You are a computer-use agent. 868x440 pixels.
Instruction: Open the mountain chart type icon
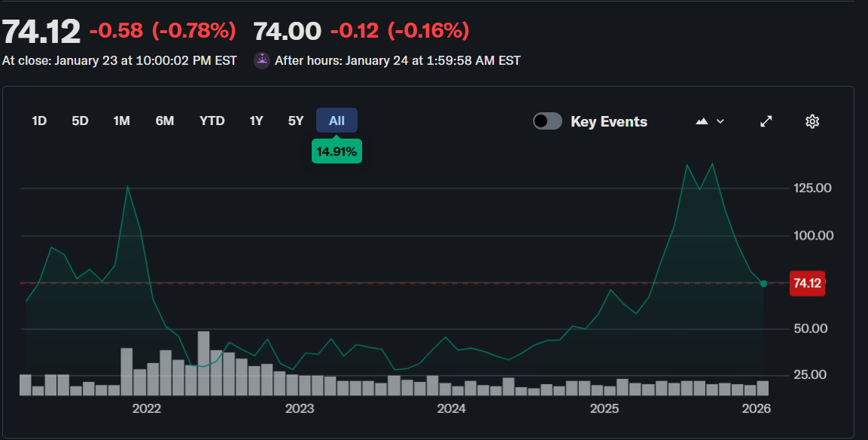tap(702, 121)
